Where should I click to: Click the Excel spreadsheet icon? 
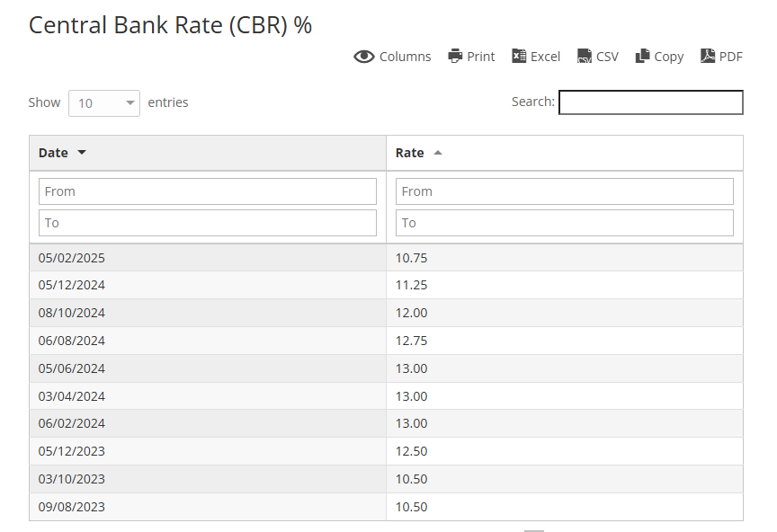coord(519,56)
